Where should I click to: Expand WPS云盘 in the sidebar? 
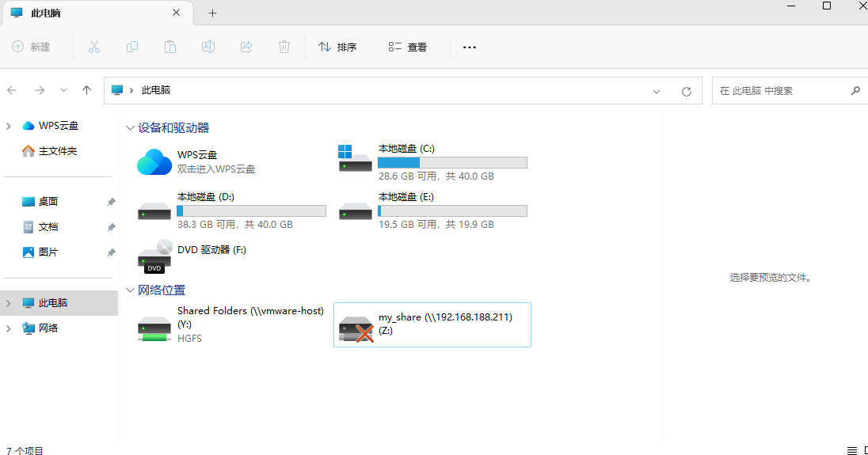coord(8,126)
